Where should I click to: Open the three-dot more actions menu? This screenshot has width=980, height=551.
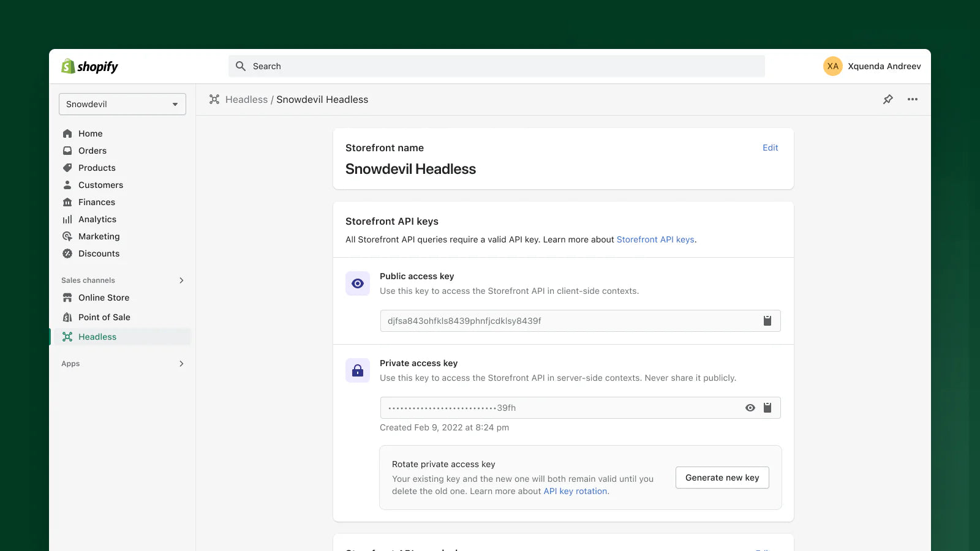pos(912,99)
